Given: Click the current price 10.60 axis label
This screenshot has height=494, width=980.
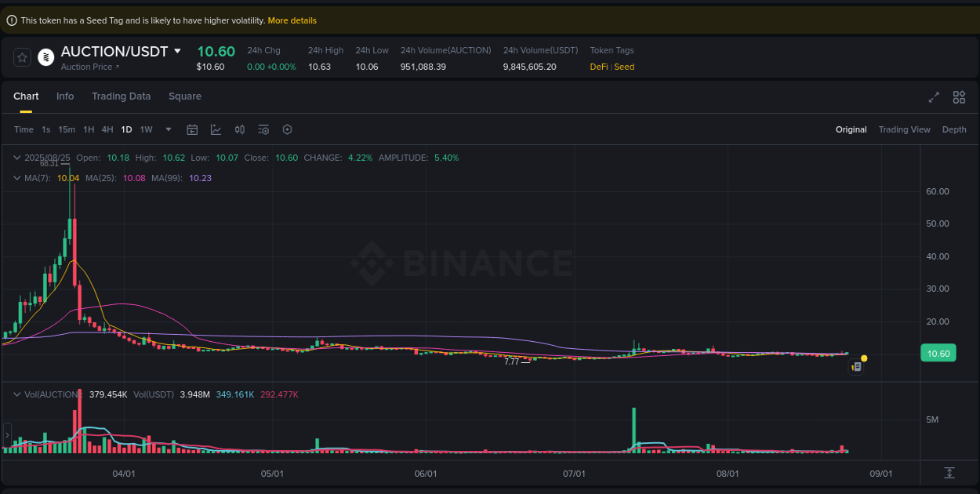Looking at the screenshot, I should pyautogui.click(x=938, y=353).
